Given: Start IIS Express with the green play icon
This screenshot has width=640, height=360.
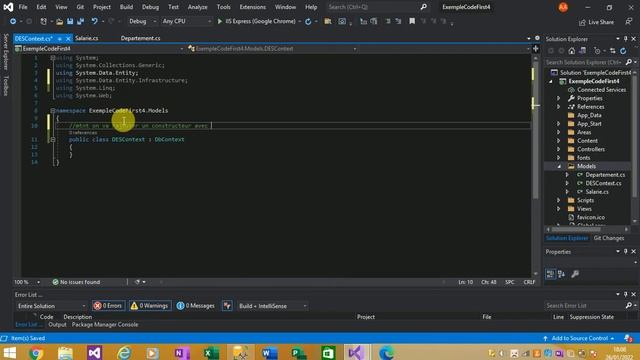Looking at the screenshot, I should 220,21.
